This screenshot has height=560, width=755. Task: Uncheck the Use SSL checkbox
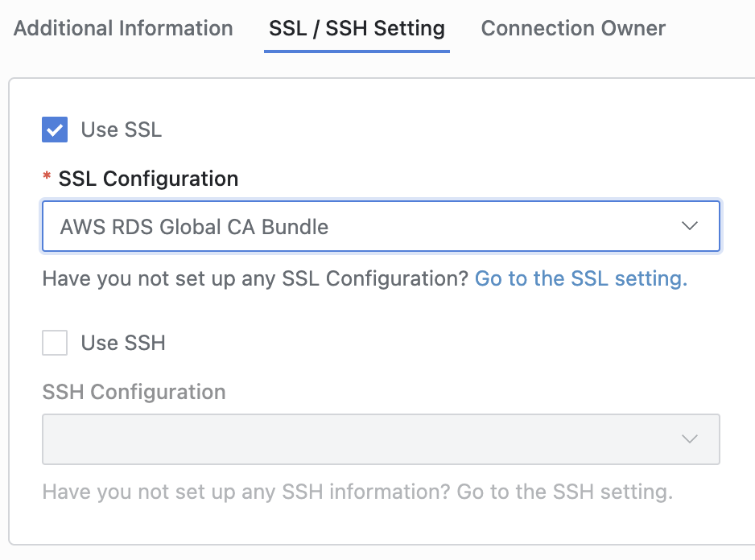click(55, 130)
